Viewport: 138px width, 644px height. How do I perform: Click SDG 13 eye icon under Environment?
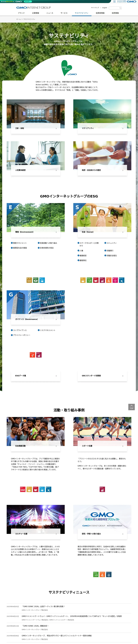click(x=36, y=280)
